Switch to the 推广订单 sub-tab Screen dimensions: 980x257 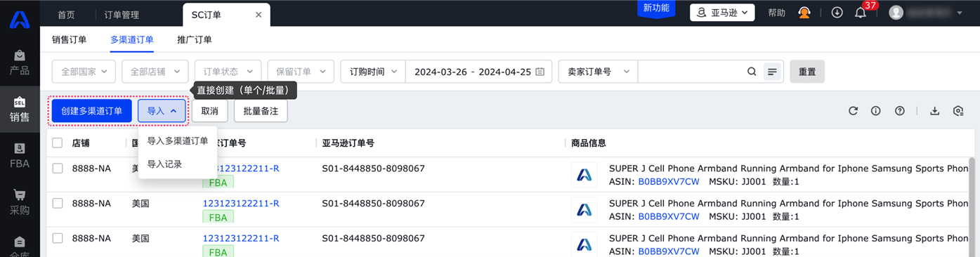[x=195, y=40]
